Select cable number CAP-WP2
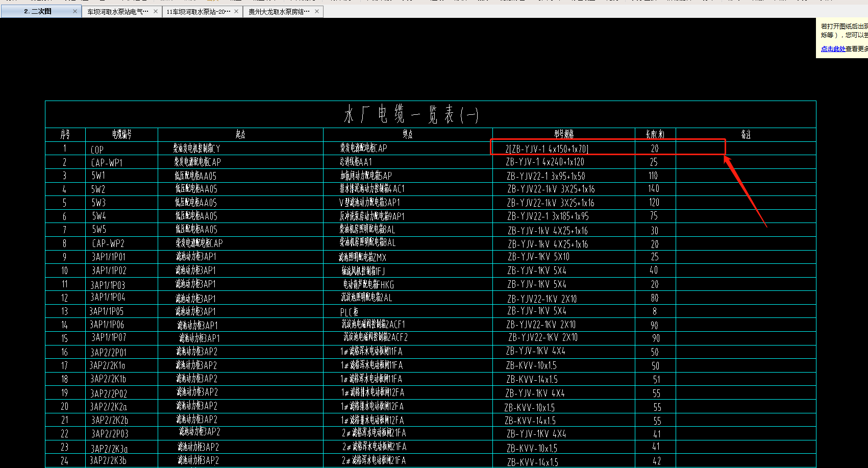868x468 pixels. pyautogui.click(x=108, y=243)
